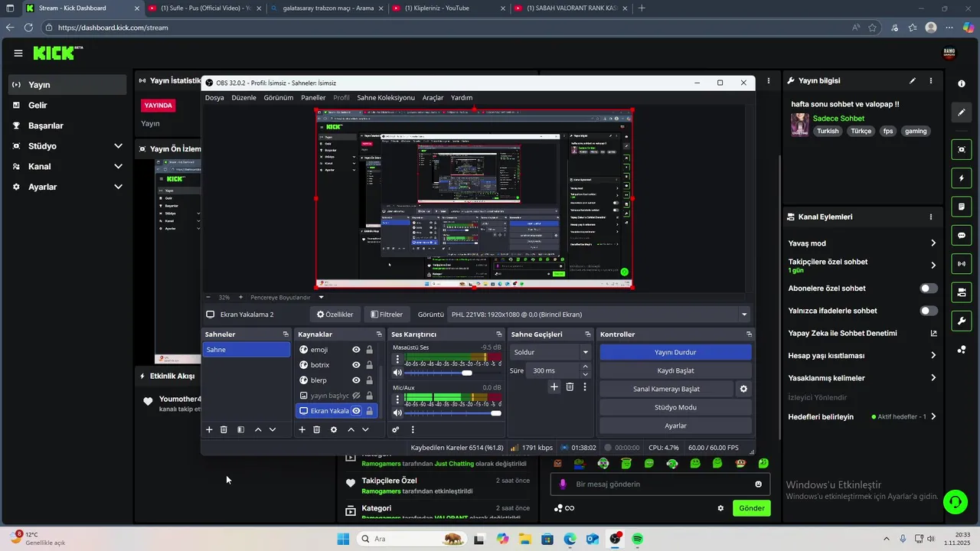Open the Düzenle menu in OBS
980x551 pixels.
point(243,98)
